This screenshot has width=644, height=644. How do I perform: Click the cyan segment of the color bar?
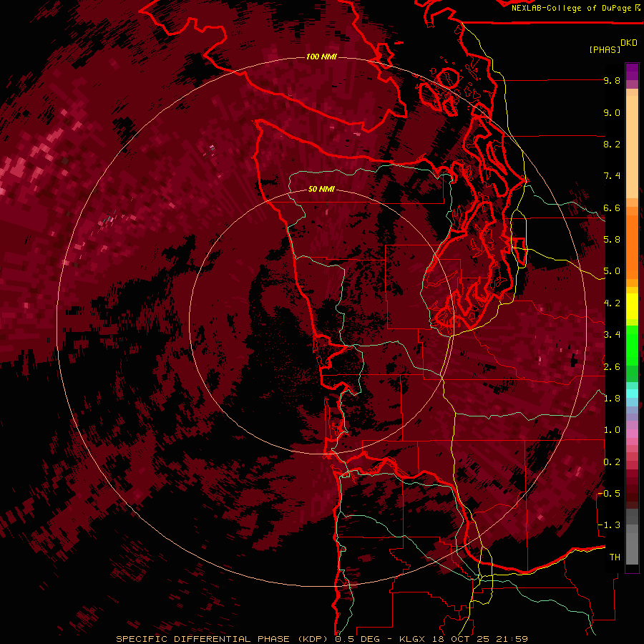tap(632, 394)
